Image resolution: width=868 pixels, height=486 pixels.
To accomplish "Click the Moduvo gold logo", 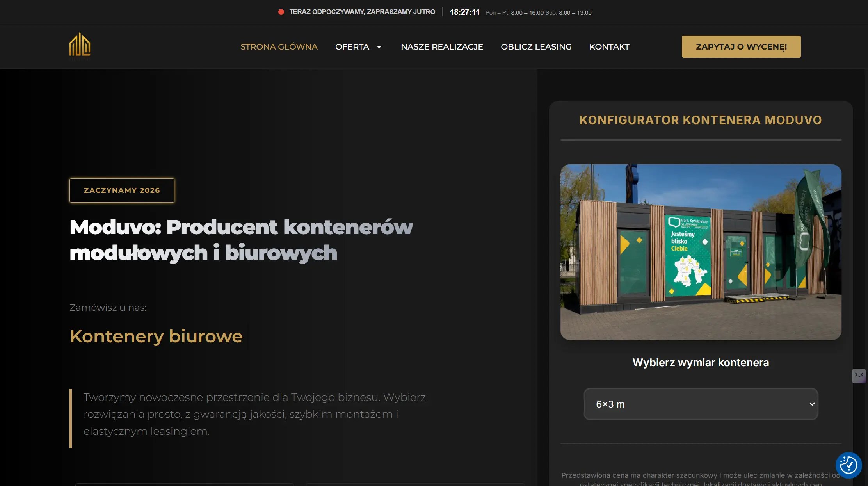I will (80, 46).
